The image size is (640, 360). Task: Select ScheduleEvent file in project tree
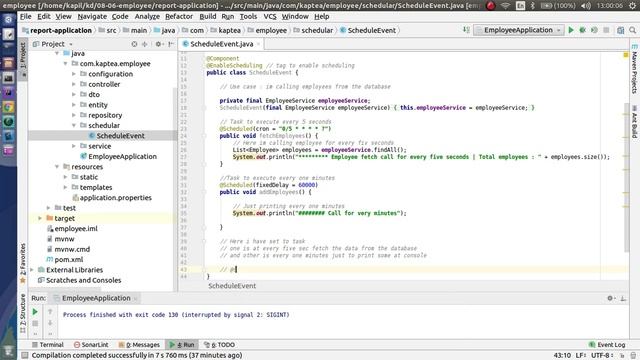coord(120,136)
